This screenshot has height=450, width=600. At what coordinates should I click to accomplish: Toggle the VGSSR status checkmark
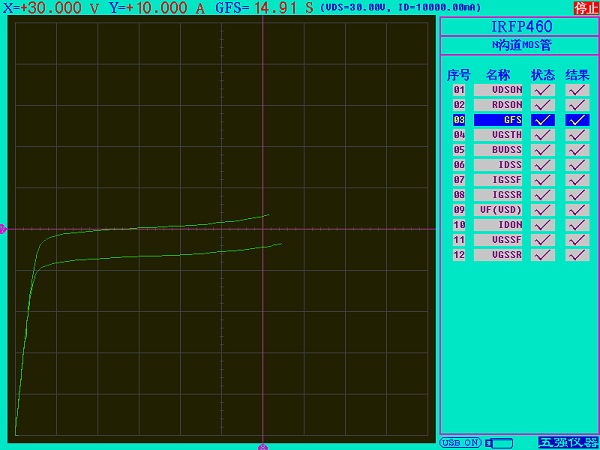tap(543, 255)
